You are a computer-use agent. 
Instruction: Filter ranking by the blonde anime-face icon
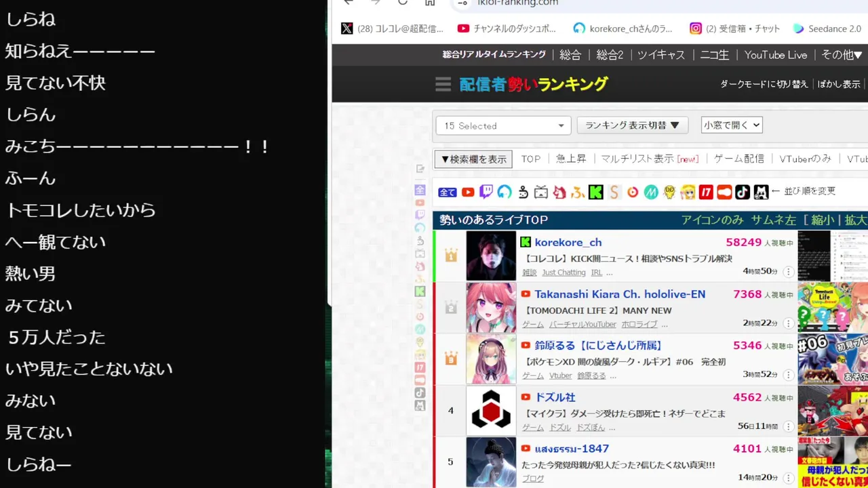coord(688,192)
